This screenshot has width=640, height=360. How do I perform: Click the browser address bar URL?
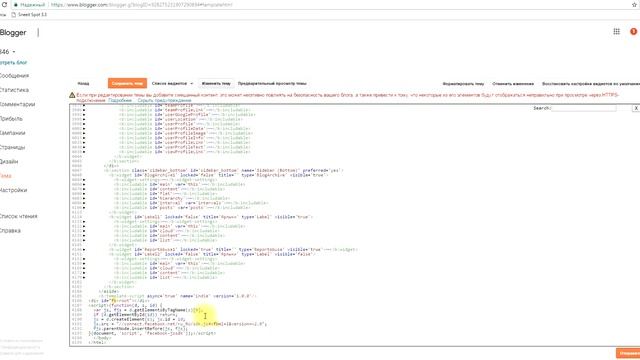(x=142, y=5)
